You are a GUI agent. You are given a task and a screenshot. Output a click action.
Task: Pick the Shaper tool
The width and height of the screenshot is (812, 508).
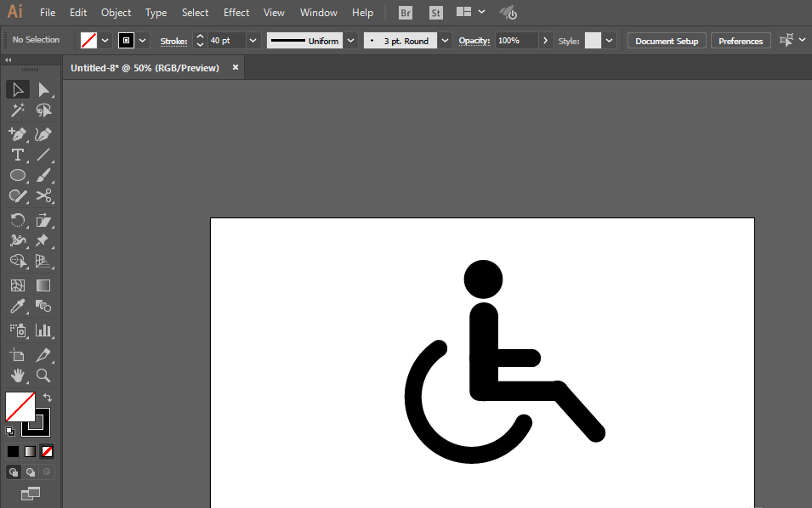pos(18,196)
